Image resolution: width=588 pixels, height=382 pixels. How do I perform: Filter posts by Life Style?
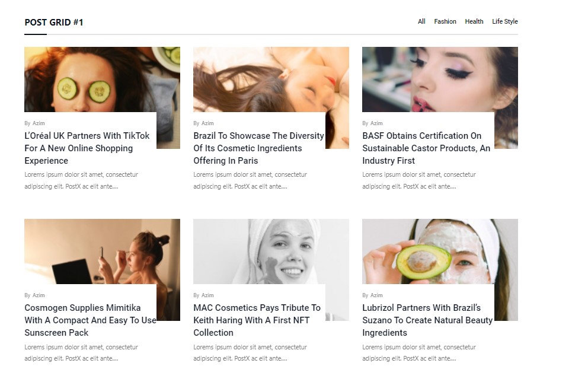point(504,21)
